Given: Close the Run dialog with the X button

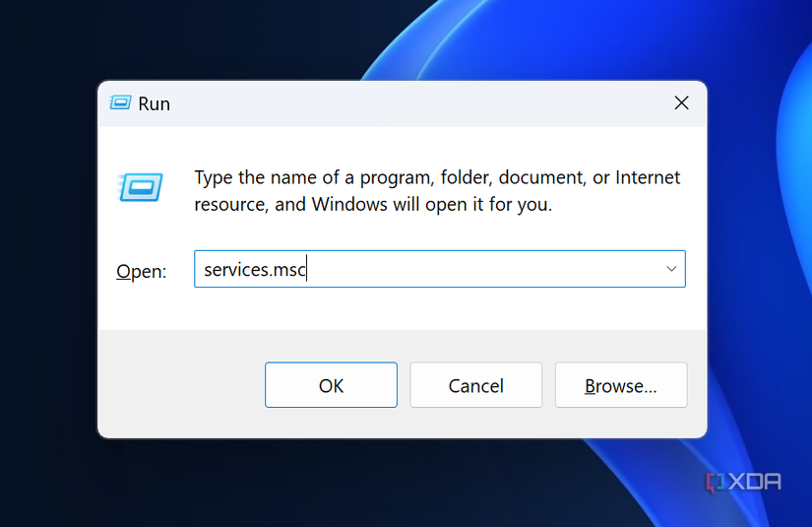Looking at the screenshot, I should (681, 102).
